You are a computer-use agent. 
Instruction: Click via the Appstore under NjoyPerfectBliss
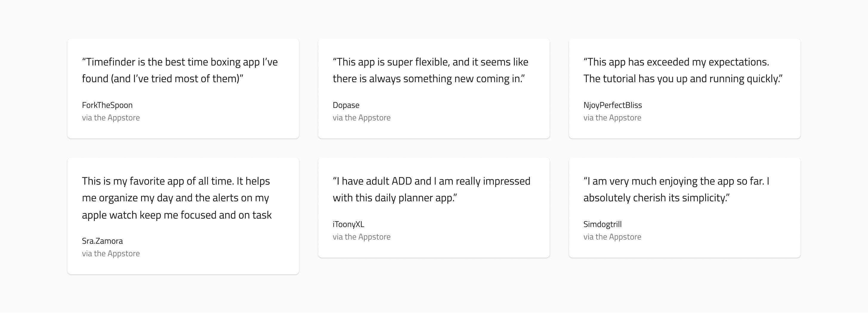click(x=612, y=118)
